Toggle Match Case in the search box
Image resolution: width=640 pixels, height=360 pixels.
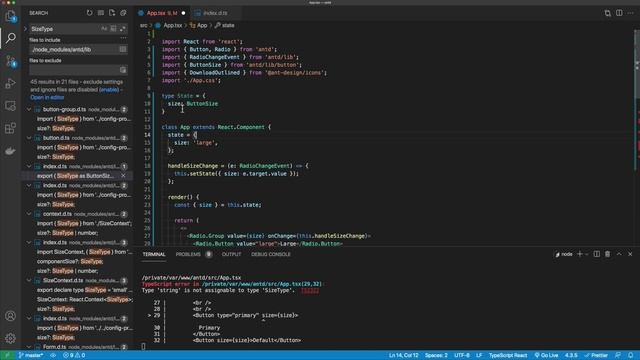104,29
